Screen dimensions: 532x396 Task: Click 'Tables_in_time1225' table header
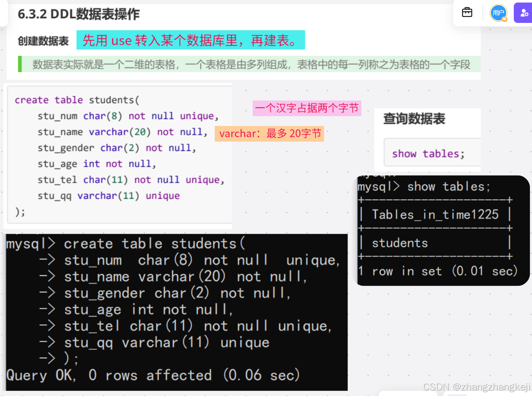click(x=435, y=215)
